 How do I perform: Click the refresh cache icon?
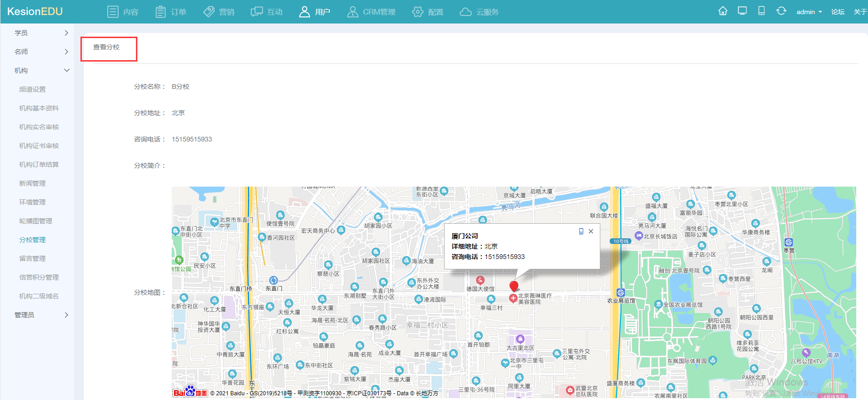(781, 11)
